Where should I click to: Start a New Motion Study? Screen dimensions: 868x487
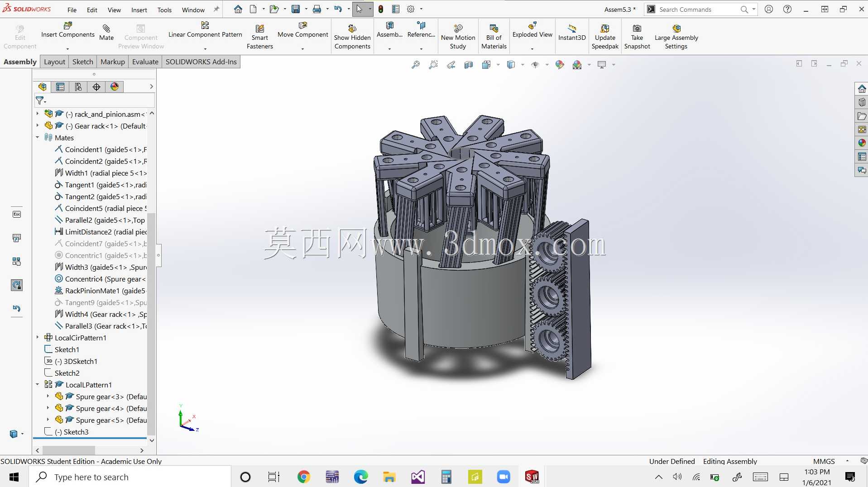tap(458, 37)
